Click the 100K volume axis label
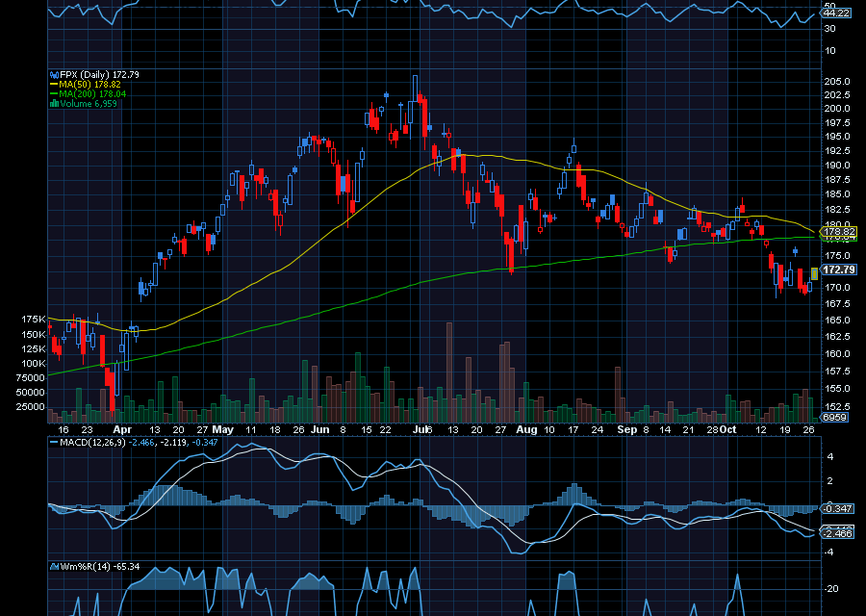The width and height of the screenshot is (866, 616). [33, 364]
